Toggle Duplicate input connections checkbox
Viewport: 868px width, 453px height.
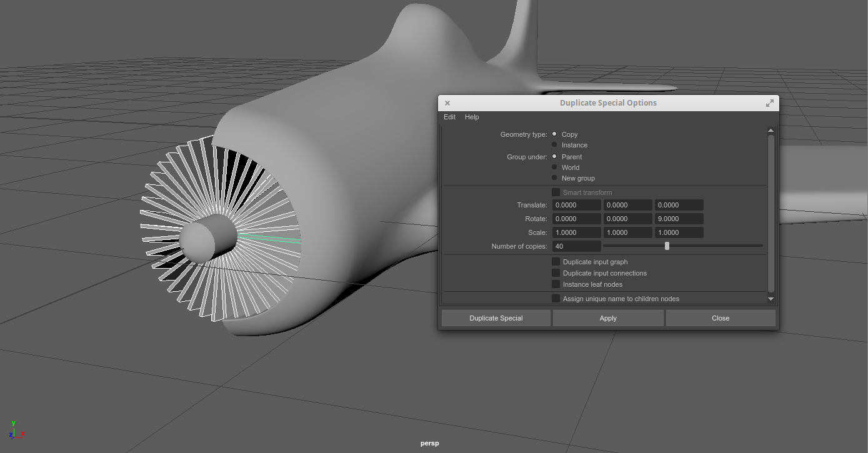click(x=556, y=273)
